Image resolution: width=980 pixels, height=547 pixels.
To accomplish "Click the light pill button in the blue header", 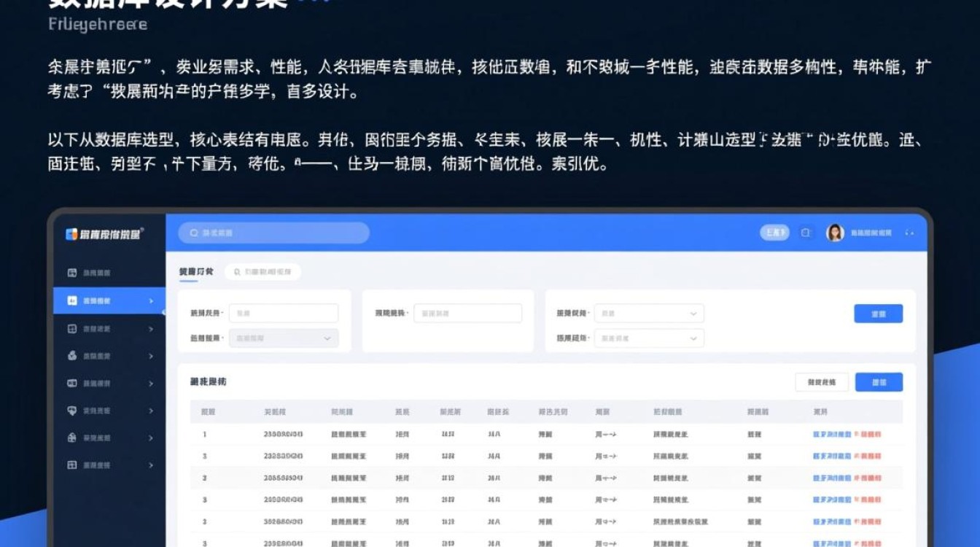I will tap(774, 233).
